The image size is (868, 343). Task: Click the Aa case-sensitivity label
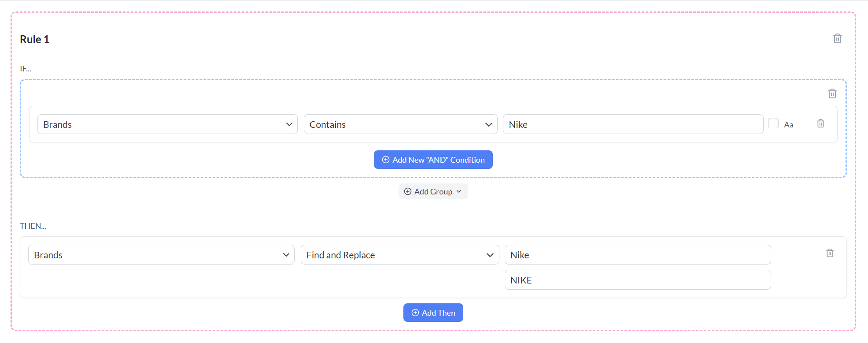point(789,125)
